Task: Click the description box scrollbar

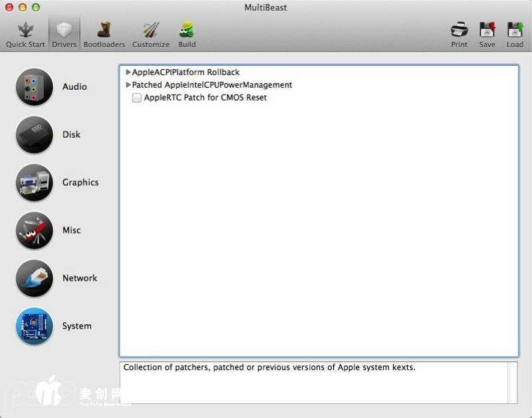Action: point(512,383)
